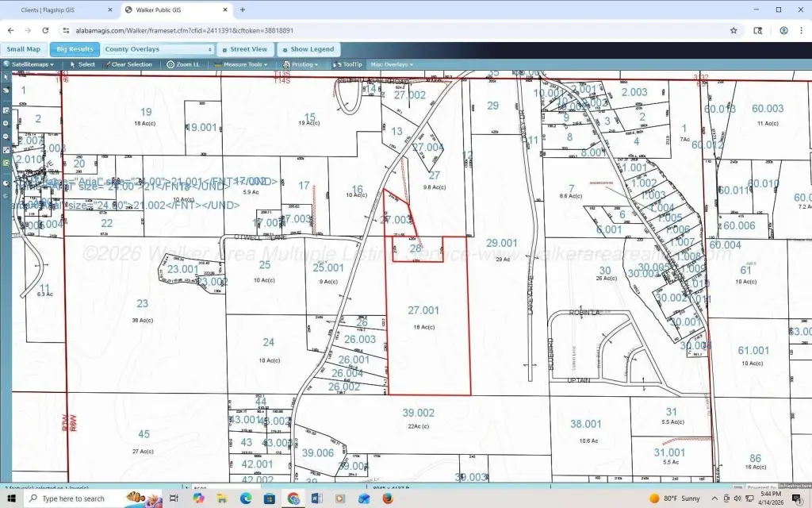This screenshot has width=812, height=508.
Task: Switch to Big Results view
Action: click(75, 49)
